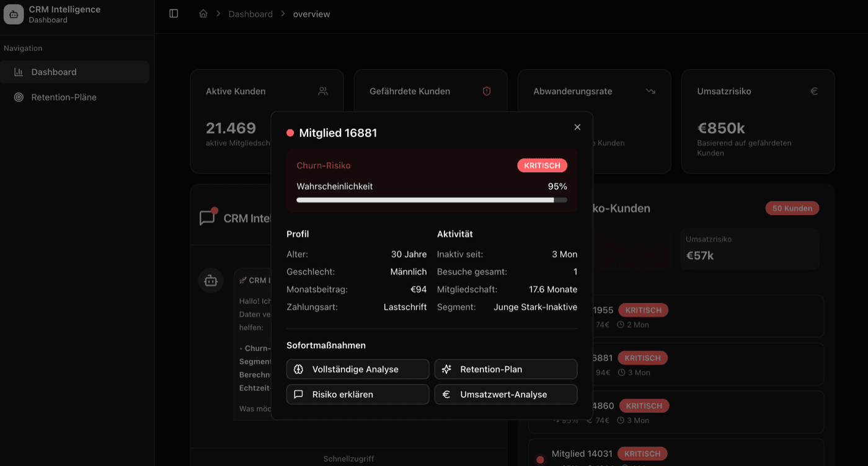This screenshot has height=466, width=868.
Task: Click the 95% Wahrscheinlichkeit value
Action: tap(557, 187)
